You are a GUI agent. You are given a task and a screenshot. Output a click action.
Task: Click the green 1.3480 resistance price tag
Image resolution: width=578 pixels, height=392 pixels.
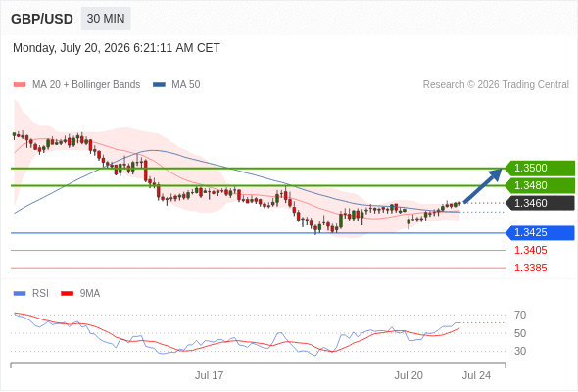[x=540, y=185]
